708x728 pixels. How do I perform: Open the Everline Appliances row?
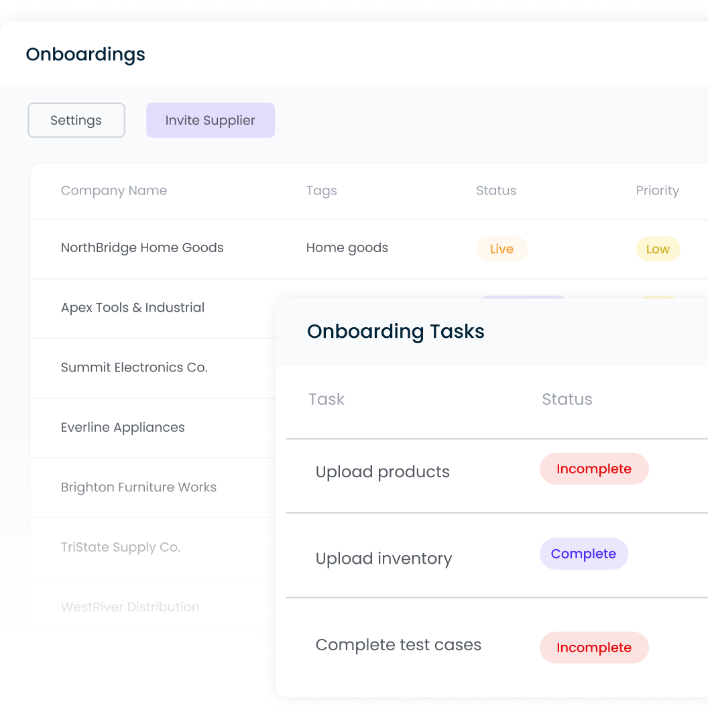pyautogui.click(x=123, y=427)
